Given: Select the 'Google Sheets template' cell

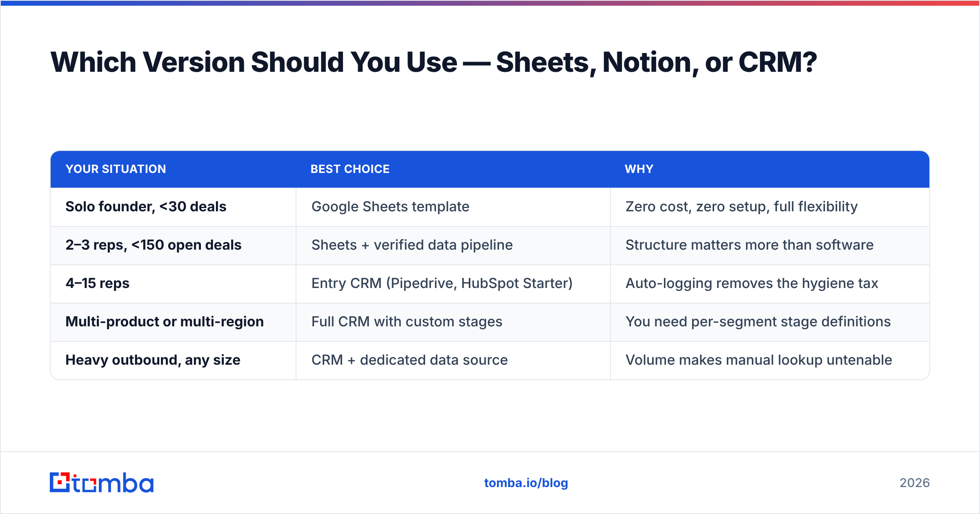Looking at the screenshot, I should 453,207.
